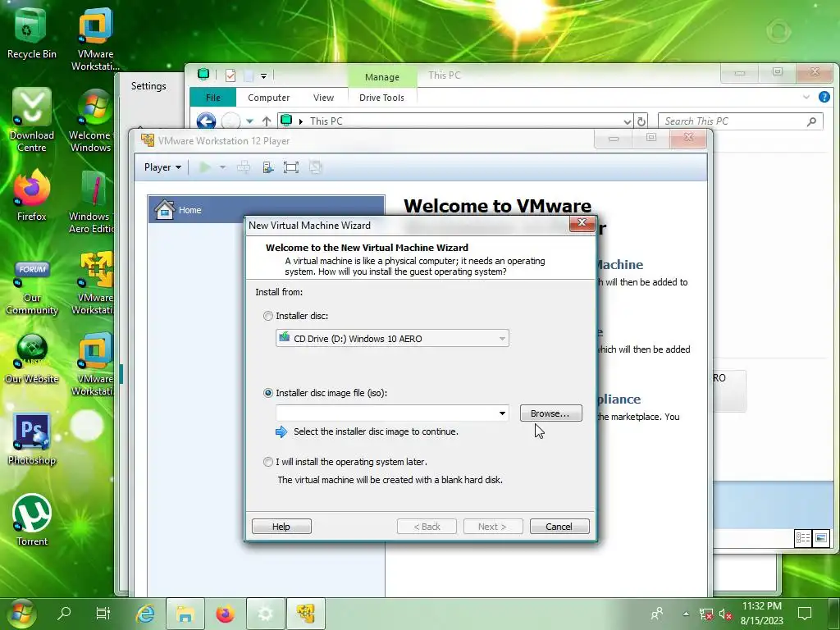
Task: Click the Send Ctrl+Alt+Del icon in VMware toolbar
Action: [x=244, y=167]
